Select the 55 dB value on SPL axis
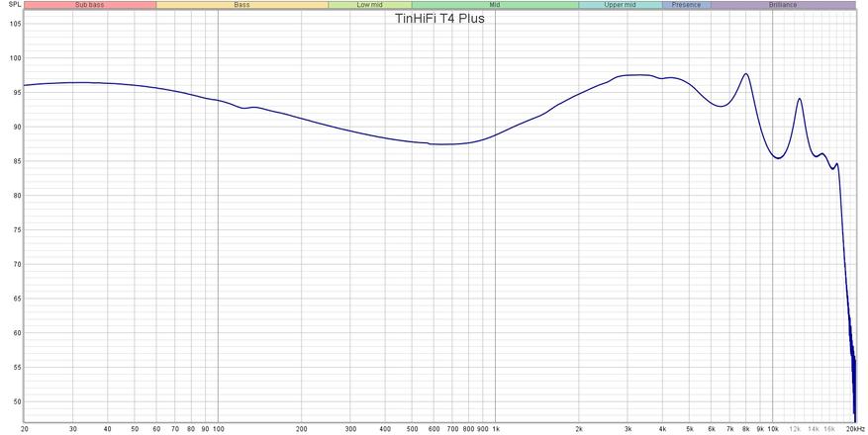 point(18,368)
